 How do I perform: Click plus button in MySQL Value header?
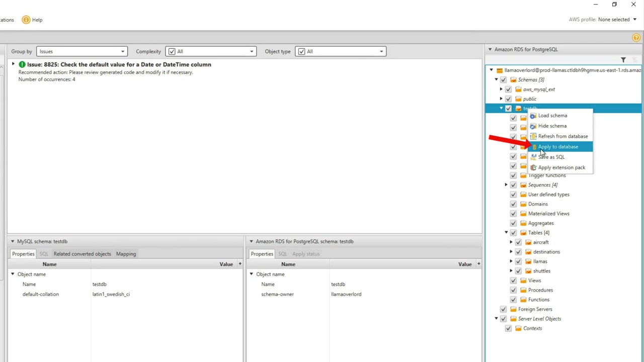point(240,264)
